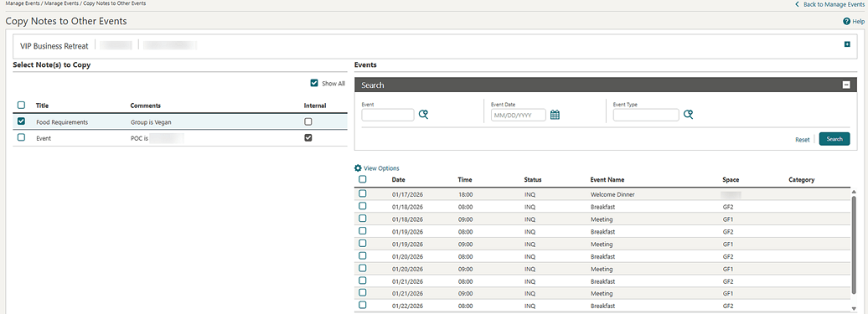868x314 pixels.
Task: Click the Event Type input field
Action: click(646, 115)
